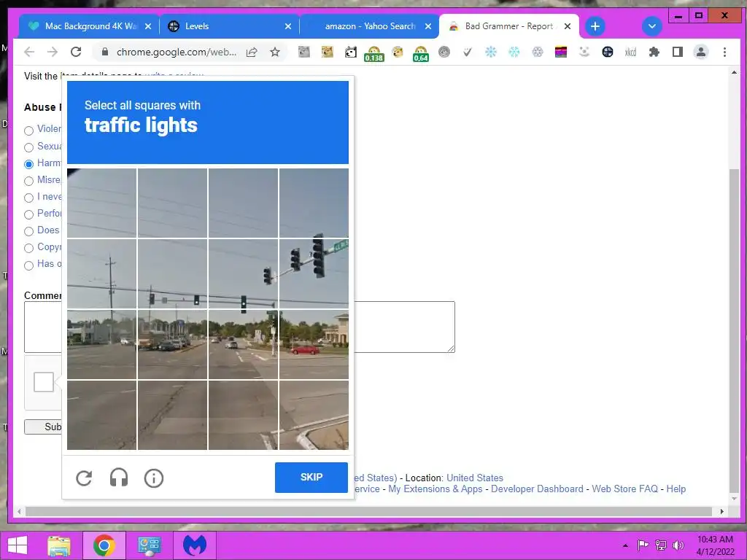Image resolution: width=747 pixels, height=560 pixels.
Task: Select the Copyright radio option
Action: 28,248
